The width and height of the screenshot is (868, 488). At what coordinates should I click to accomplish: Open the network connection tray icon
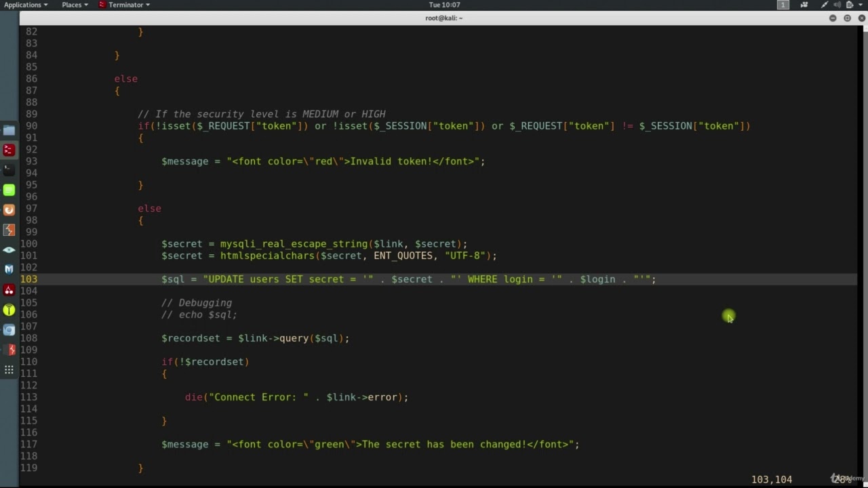tap(824, 5)
